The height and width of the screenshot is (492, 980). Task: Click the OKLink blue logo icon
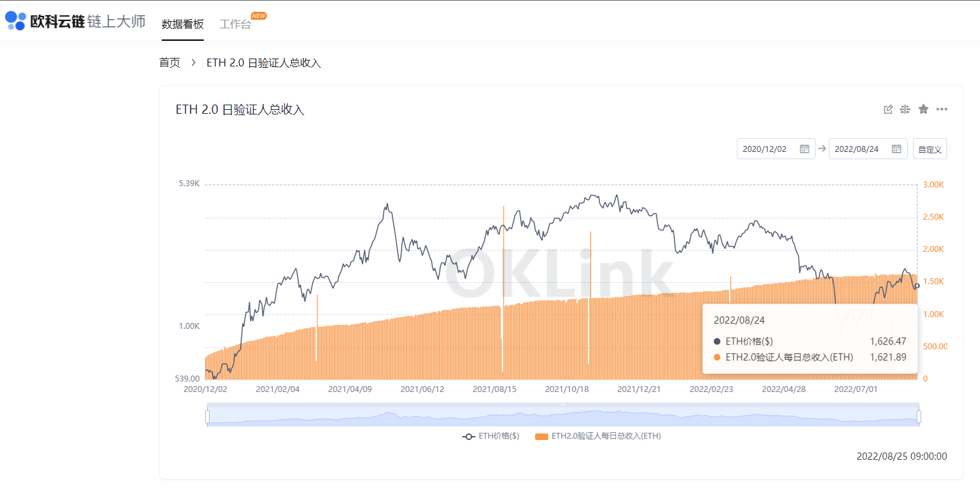pos(15,21)
